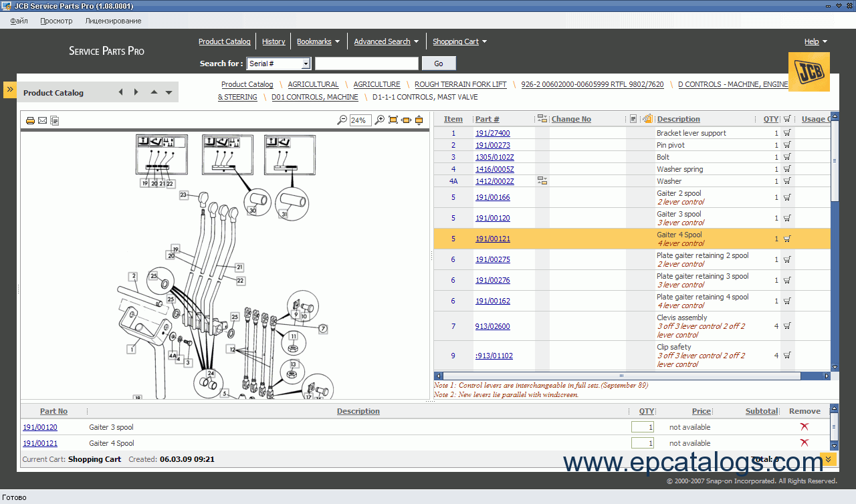Zoom out of the diagram

[342, 120]
